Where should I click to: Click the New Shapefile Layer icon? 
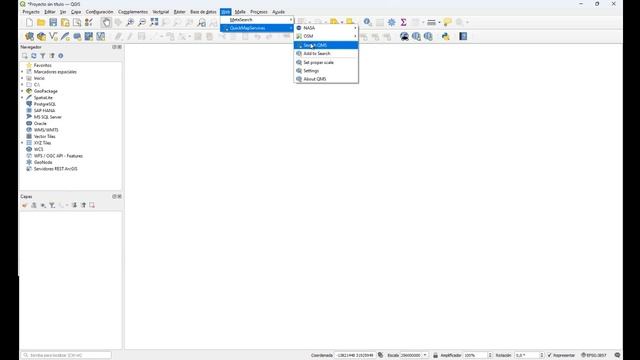tap(53, 37)
